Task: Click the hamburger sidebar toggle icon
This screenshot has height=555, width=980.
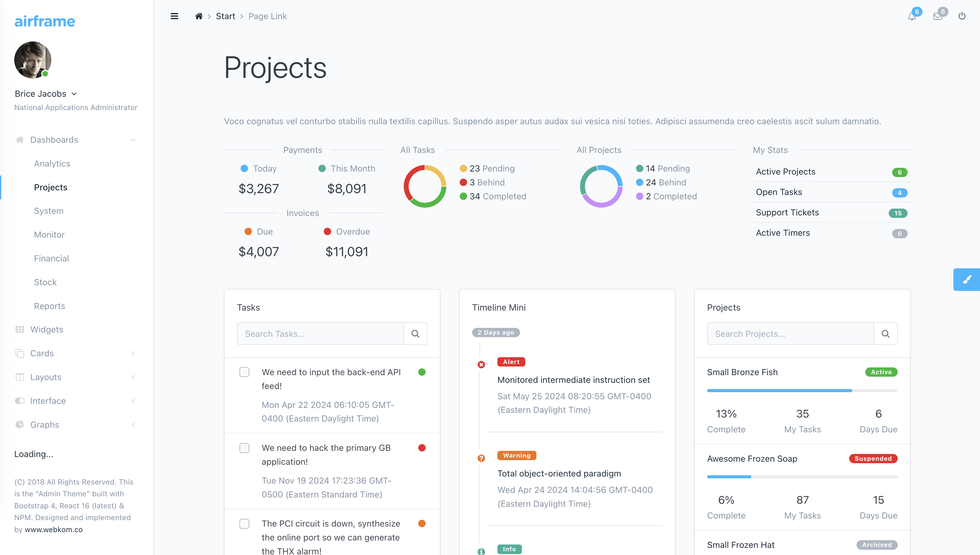Action: [x=174, y=16]
